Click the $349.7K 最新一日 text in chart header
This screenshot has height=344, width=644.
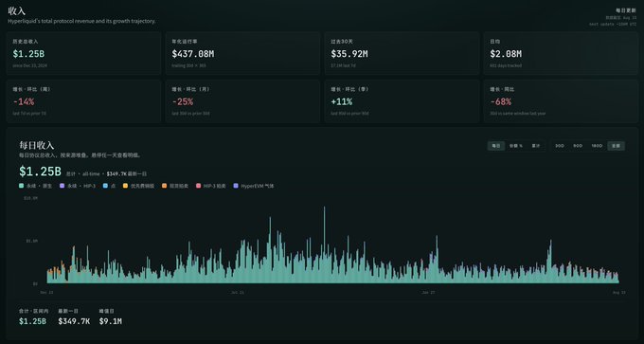pos(127,173)
